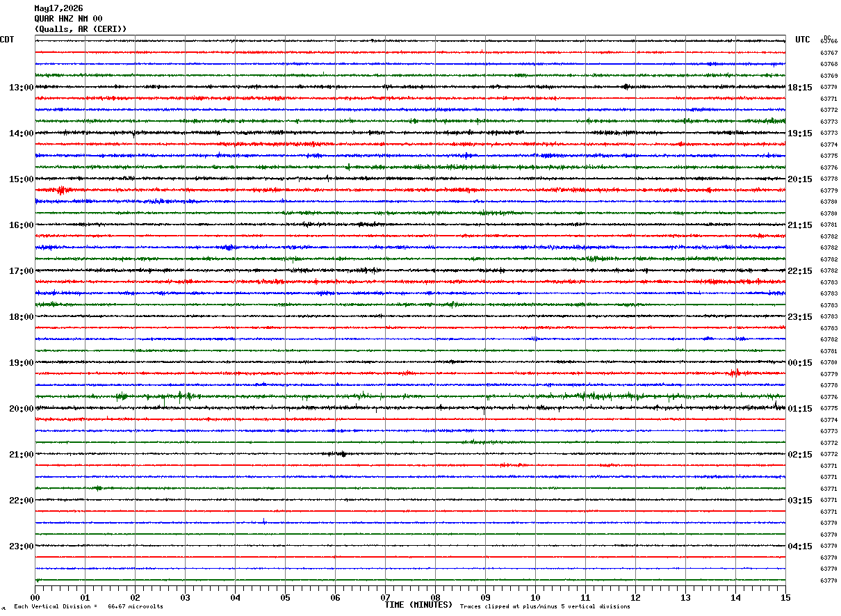The height and width of the screenshot is (616, 841).
Task: Click minute 07 on the time axis
Action: [x=385, y=597]
